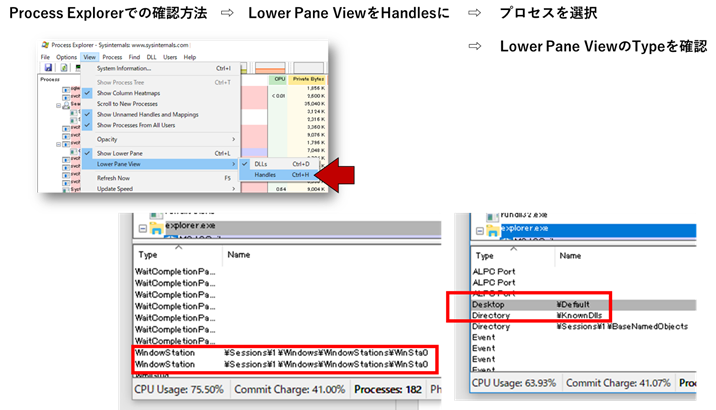716x410 pixels.
Task: Collapse blue-highlighted explorer.exe tree node
Action: (479, 231)
